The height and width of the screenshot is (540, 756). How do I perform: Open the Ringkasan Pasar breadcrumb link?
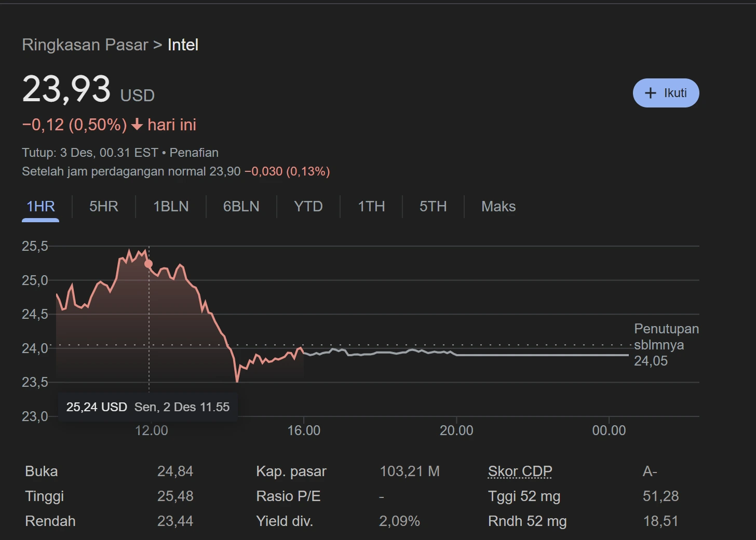pos(85,45)
